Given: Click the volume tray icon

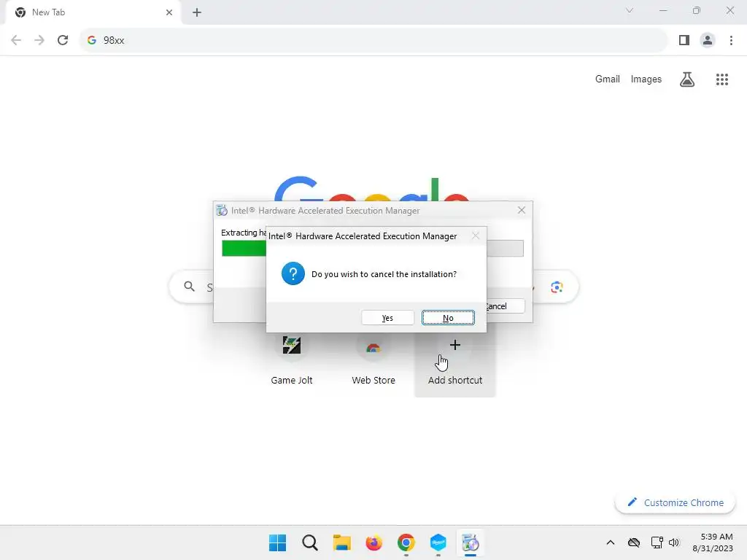Looking at the screenshot, I should point(673,542).
